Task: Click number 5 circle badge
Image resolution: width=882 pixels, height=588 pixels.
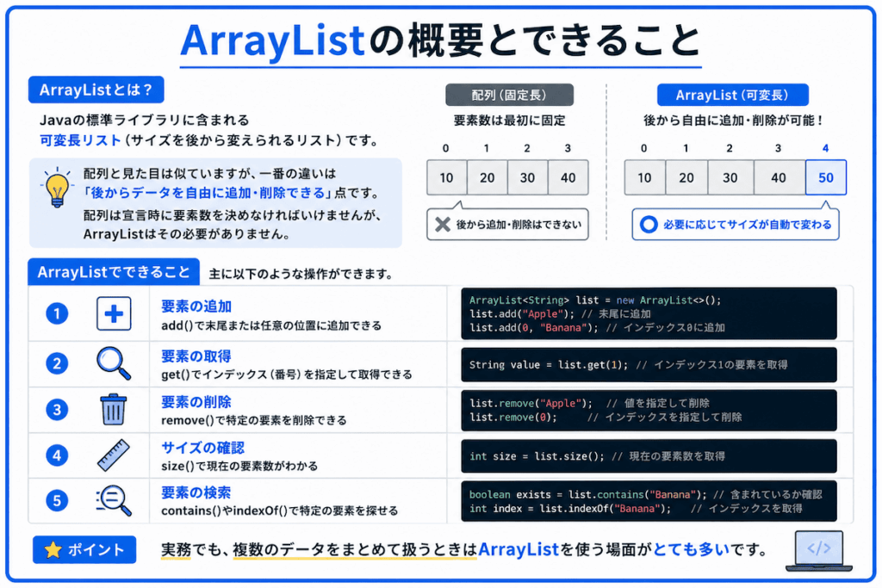Action: point(57,500)
